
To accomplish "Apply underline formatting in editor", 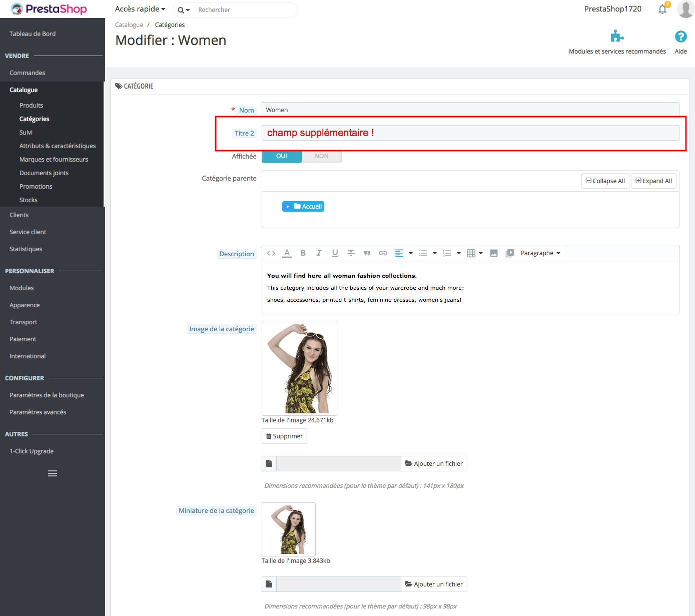I will tap(335, 253).
